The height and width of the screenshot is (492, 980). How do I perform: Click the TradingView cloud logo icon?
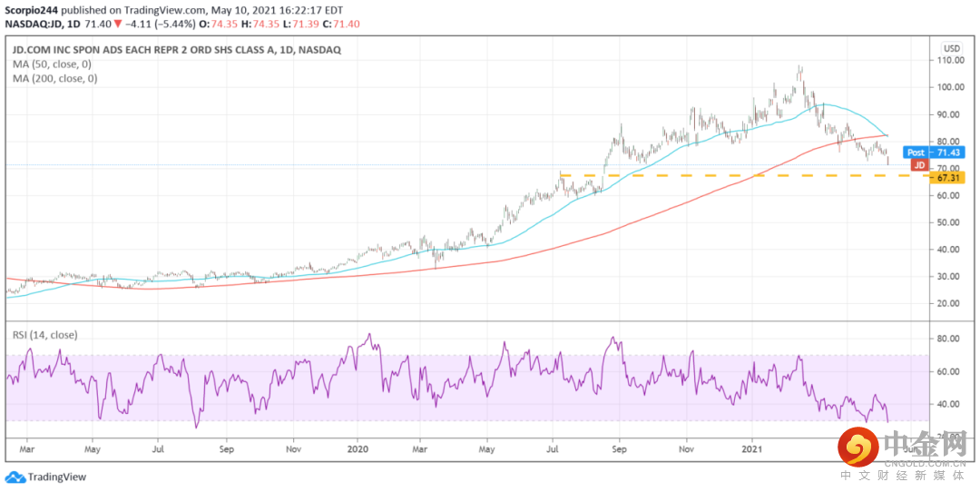pos(15,477)
